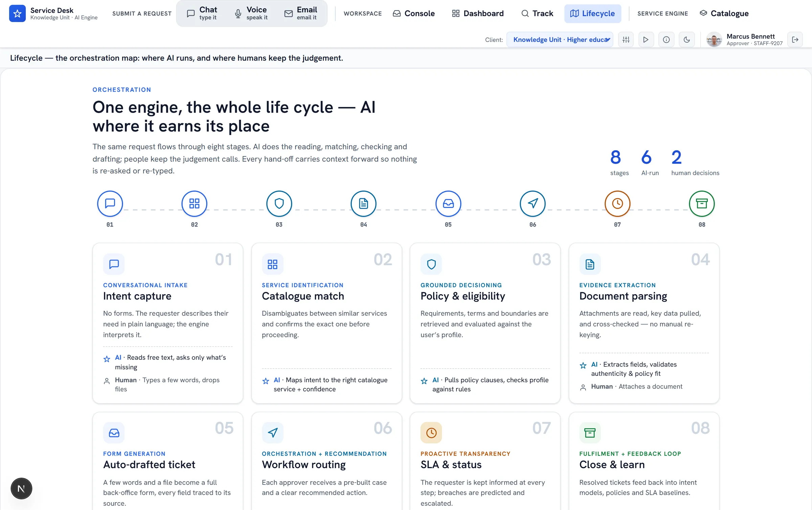
Task: Click the 'Policy & eligibility' card title
Action: (x=463, y=296)
